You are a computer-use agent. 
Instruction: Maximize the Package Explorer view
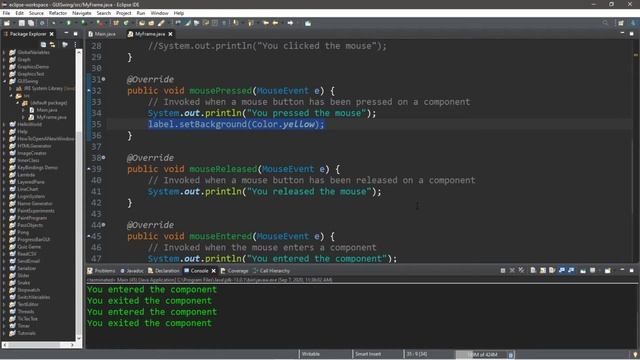[76, 33]
